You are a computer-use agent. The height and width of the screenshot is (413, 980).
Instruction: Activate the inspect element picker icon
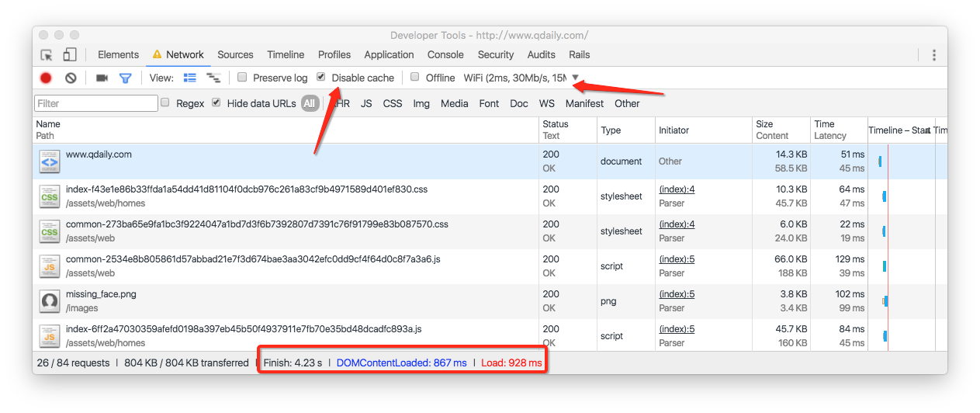pos(47,55)
